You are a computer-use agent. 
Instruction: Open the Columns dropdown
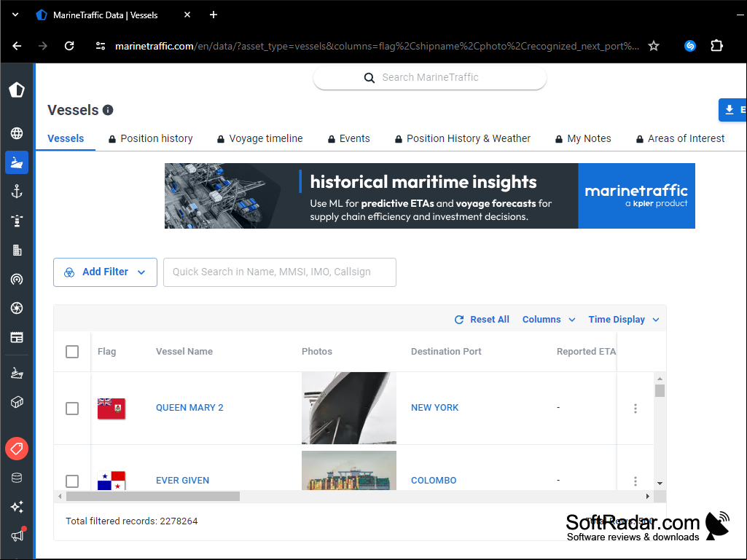coord(549,320)
